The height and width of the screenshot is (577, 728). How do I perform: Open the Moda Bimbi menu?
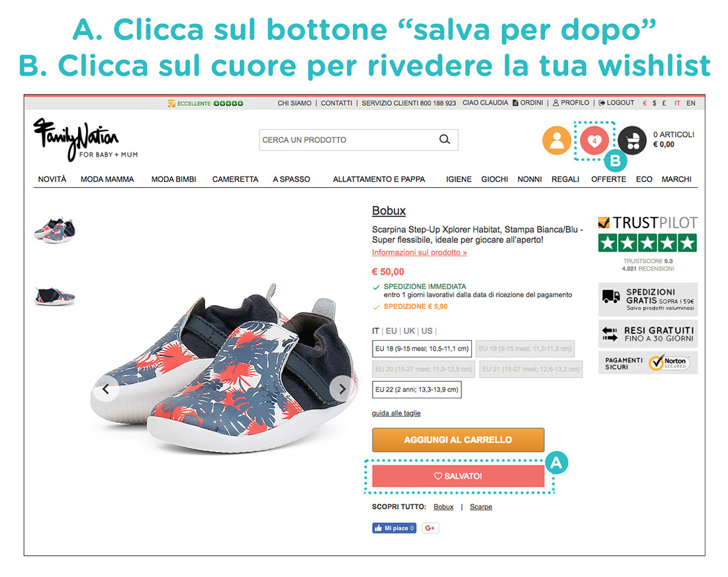[x=173, y=179]
